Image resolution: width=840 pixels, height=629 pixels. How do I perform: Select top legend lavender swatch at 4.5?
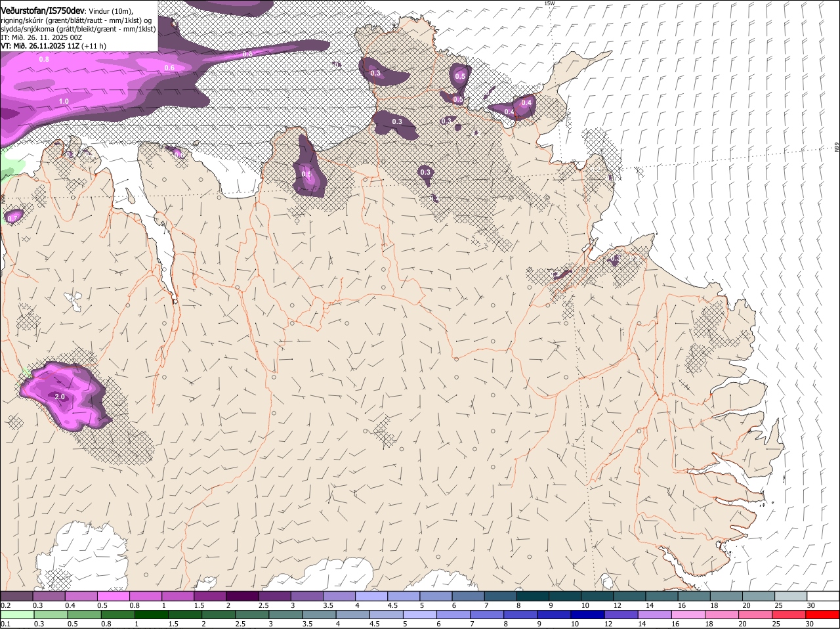pyautogui.click(x=404, y=596)
